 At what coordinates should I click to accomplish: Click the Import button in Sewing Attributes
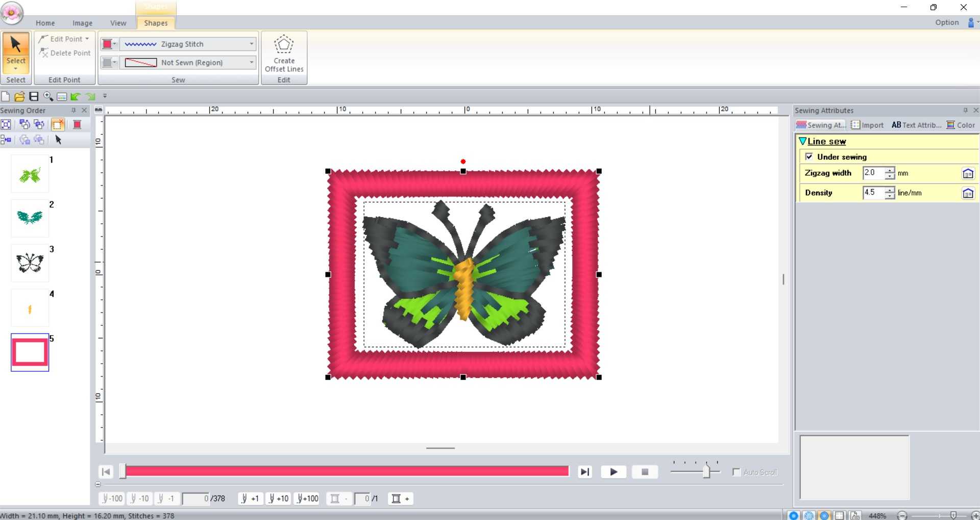(x=868, y=125)
